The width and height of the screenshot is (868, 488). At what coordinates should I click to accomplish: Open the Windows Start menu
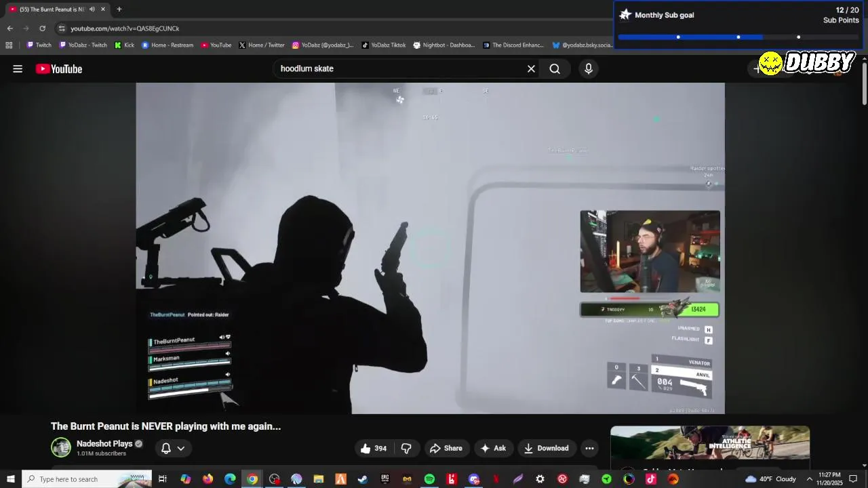point(11,479)
